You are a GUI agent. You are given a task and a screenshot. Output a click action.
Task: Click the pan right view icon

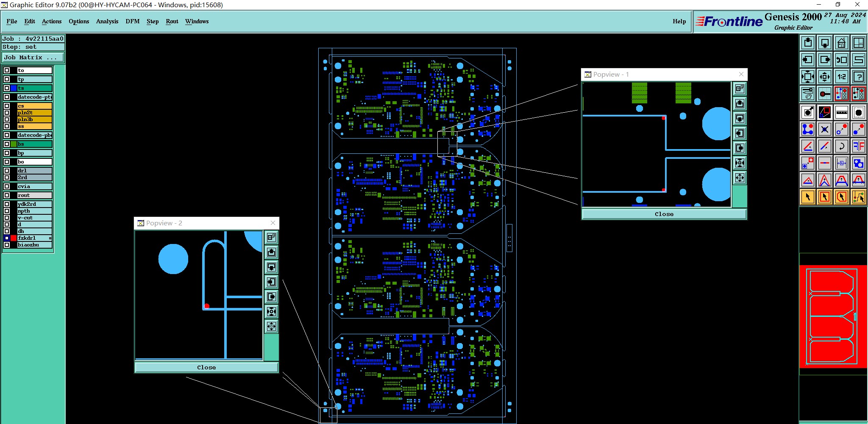(x=825, y=60)
